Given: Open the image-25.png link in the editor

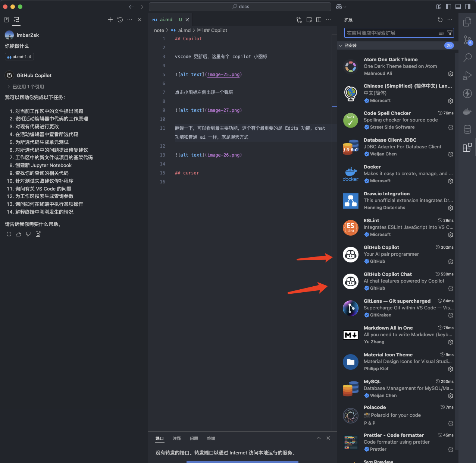Looking at the screenshot, I should pos(223,75).
